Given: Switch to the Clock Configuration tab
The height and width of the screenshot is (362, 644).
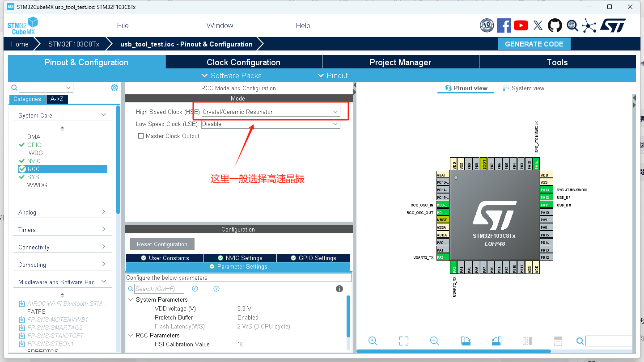Looking at the screenshot, I should 243,62.
